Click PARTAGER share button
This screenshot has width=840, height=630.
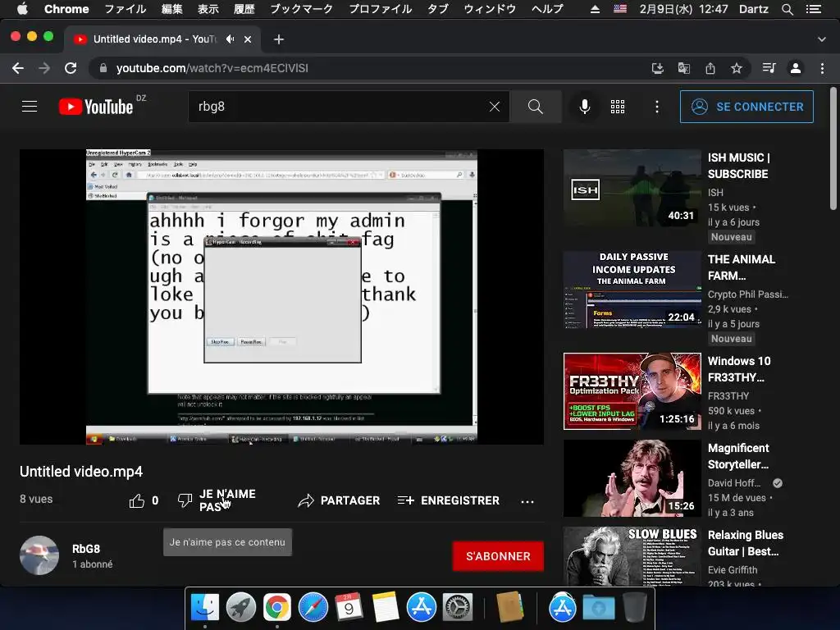339,500
